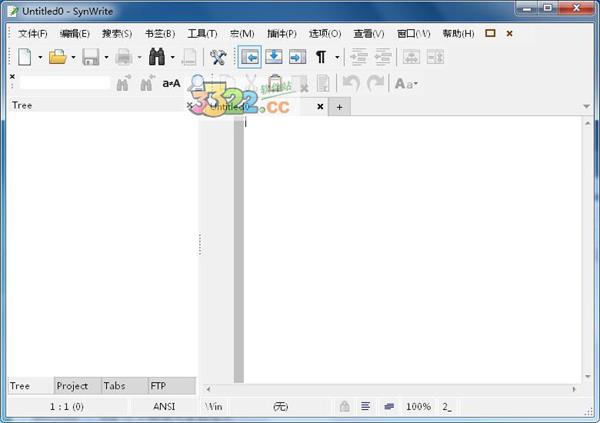Open the 插件(P) menu

click(282, 34)
